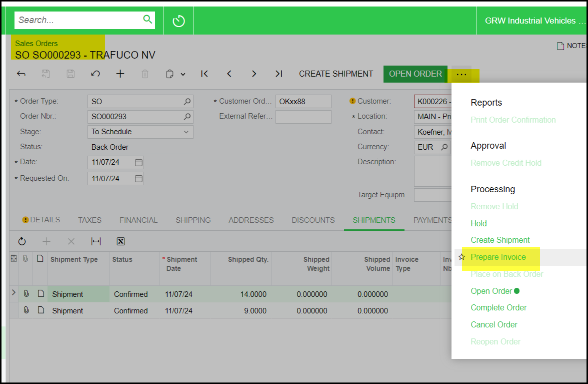Open the Date calendar picker
588x384 pixels.
[138, 163]
